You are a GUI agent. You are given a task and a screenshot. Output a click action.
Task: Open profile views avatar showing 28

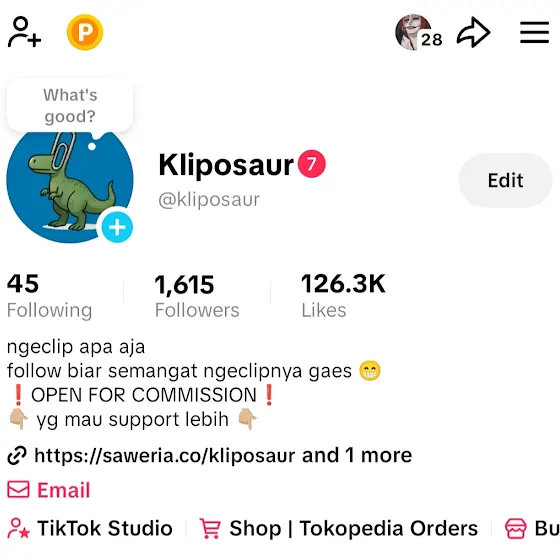419,32
